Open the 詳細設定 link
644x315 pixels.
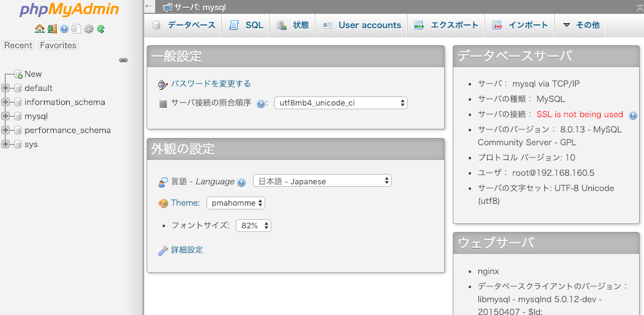[187, 250]
